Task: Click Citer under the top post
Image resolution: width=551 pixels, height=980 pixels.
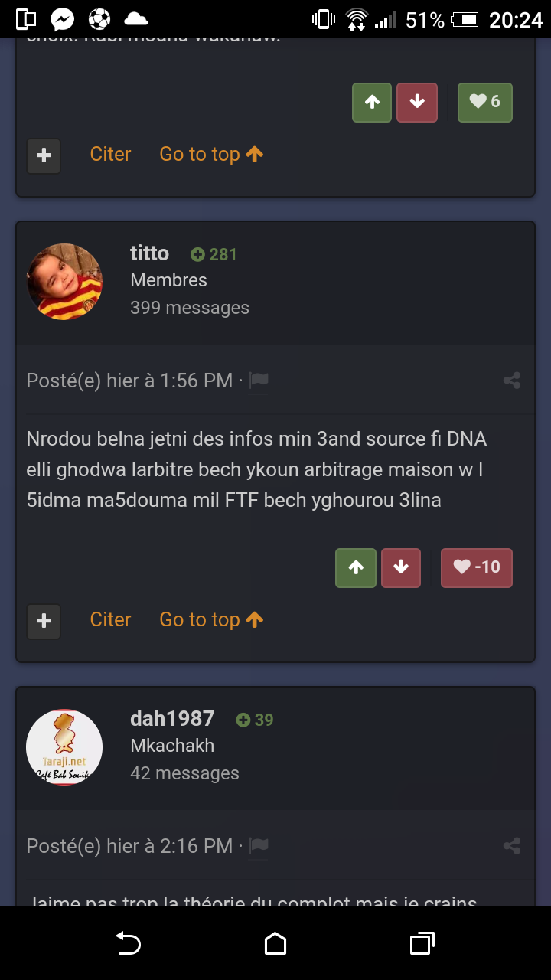Action: click(110, 154)
